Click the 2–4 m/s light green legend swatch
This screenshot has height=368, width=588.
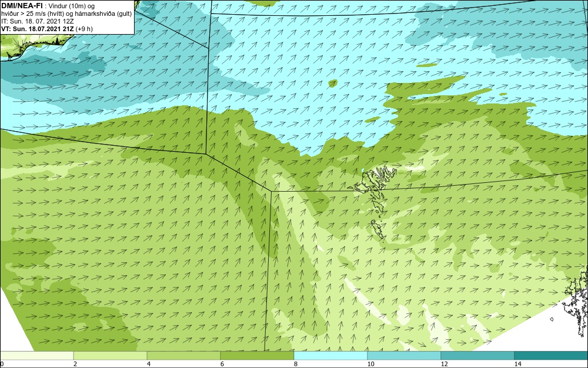111,355
